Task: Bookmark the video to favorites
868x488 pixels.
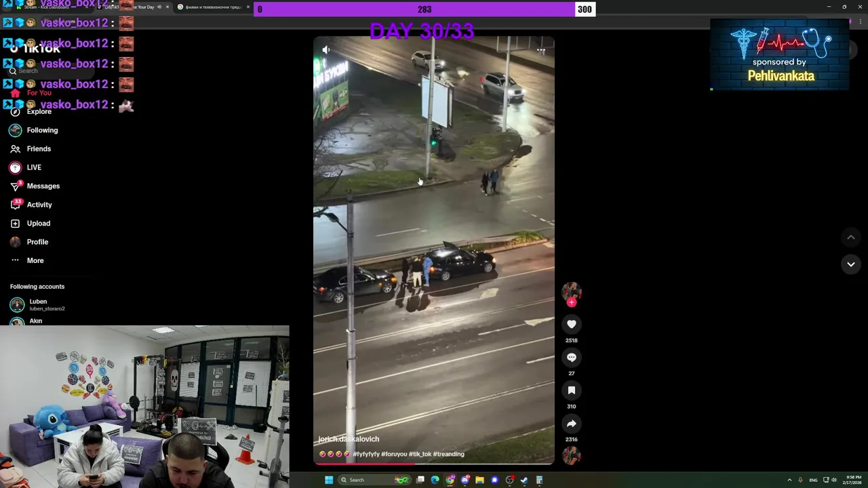Action: pyautogui.click(x=572, y=391)
